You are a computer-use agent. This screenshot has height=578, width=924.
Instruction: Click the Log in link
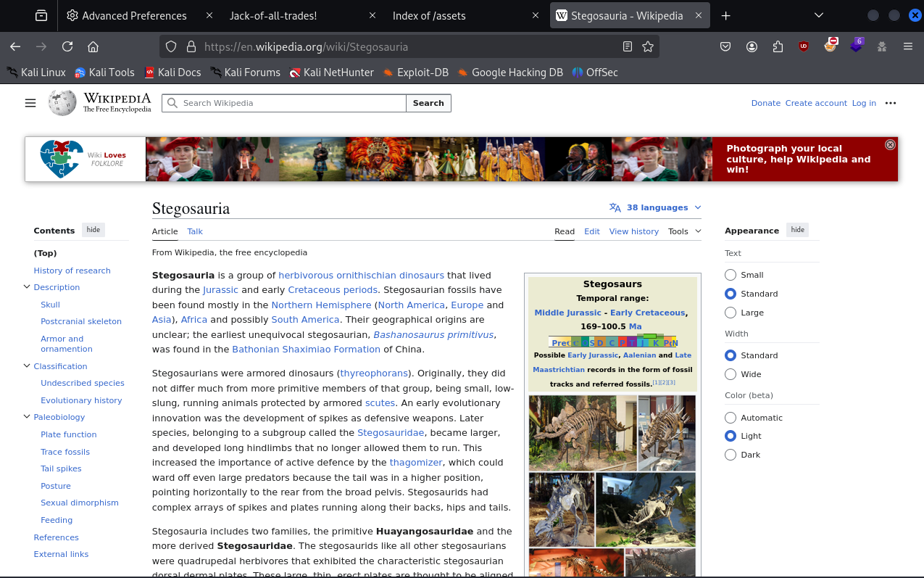(864, 103)
